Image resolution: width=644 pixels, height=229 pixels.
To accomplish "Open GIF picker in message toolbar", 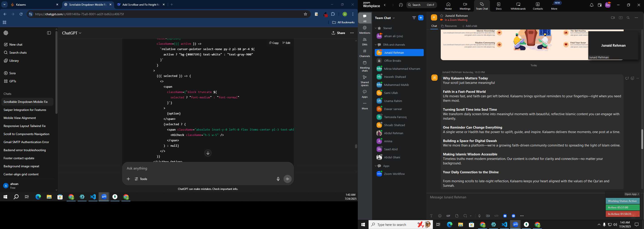I will click(x=448, y=216).
